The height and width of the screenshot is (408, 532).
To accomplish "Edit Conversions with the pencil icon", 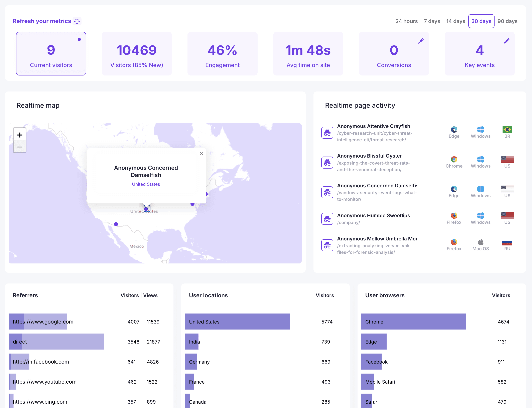I will [x=421, y=41].
